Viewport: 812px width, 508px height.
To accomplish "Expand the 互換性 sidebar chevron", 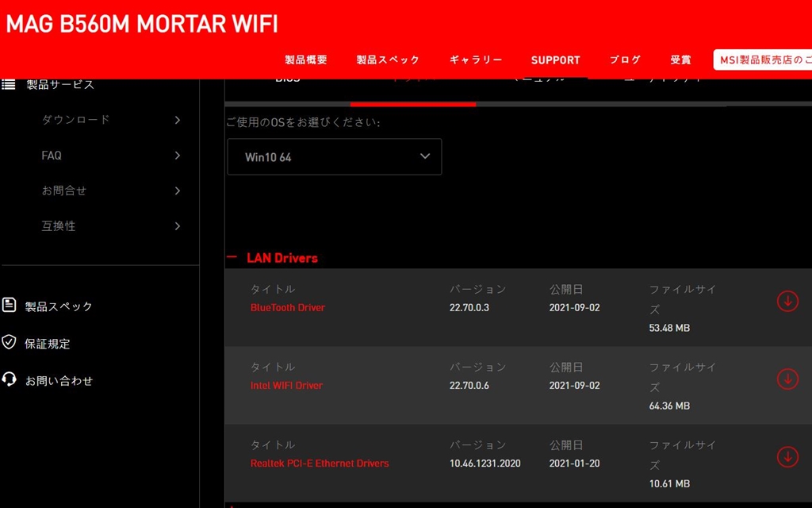I will [x=178, y=226].
